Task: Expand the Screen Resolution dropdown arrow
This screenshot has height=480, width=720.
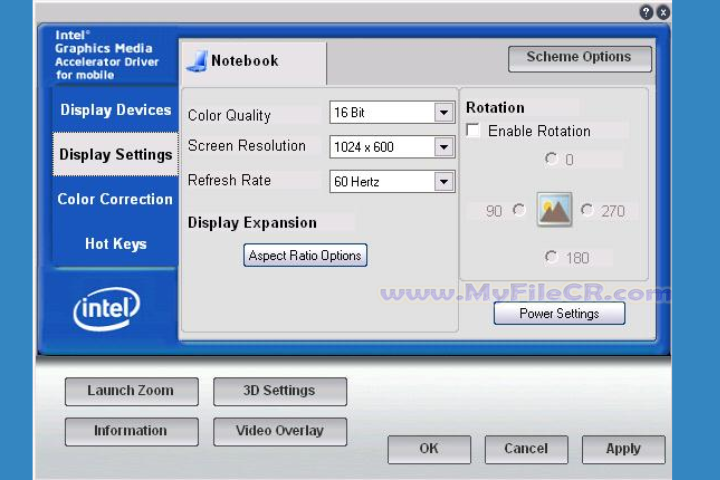Action: (x=444, y=147)
